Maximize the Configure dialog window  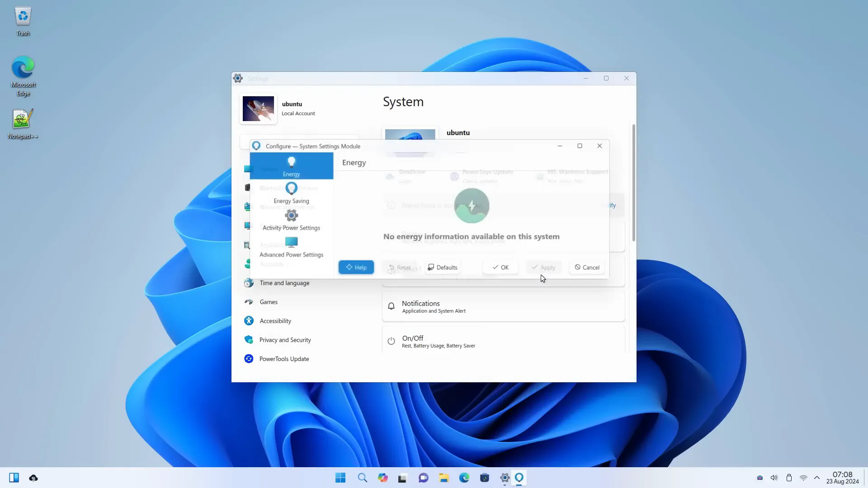click(x=580, y=146)
